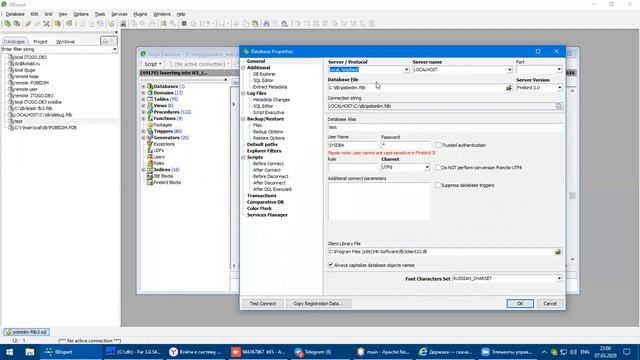Click the Script Executive vertical scrollbar thumb
Image resolution: width=640 pixels, height=360 pixels.
tap(572, 196)
